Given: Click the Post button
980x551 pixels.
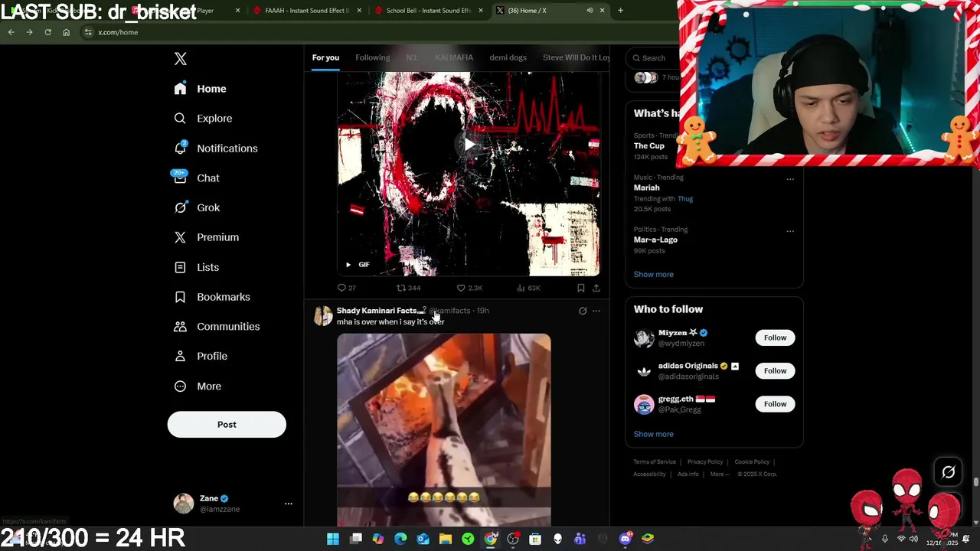Looking at the screenshot, I should [227, 425].
